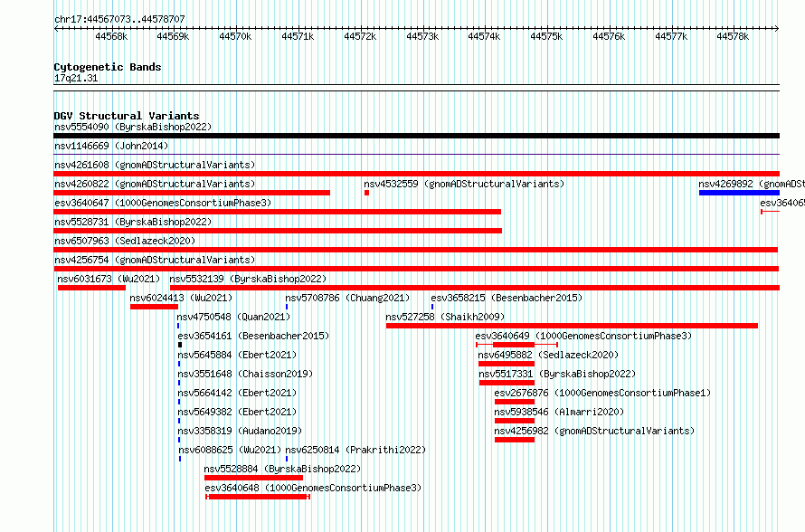Click the small red nsv4532559 marker
The width and height of the screenshot is (805, 532).
366,193
